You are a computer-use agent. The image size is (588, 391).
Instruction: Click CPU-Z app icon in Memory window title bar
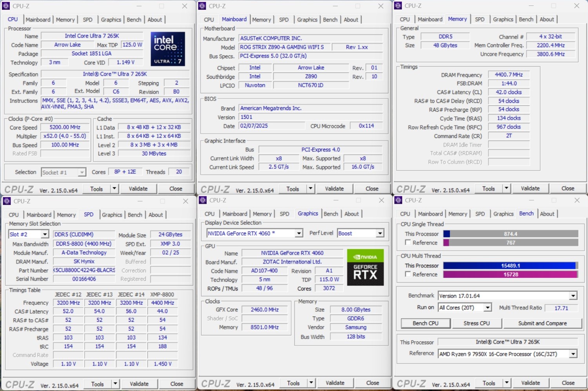(398, 5)
